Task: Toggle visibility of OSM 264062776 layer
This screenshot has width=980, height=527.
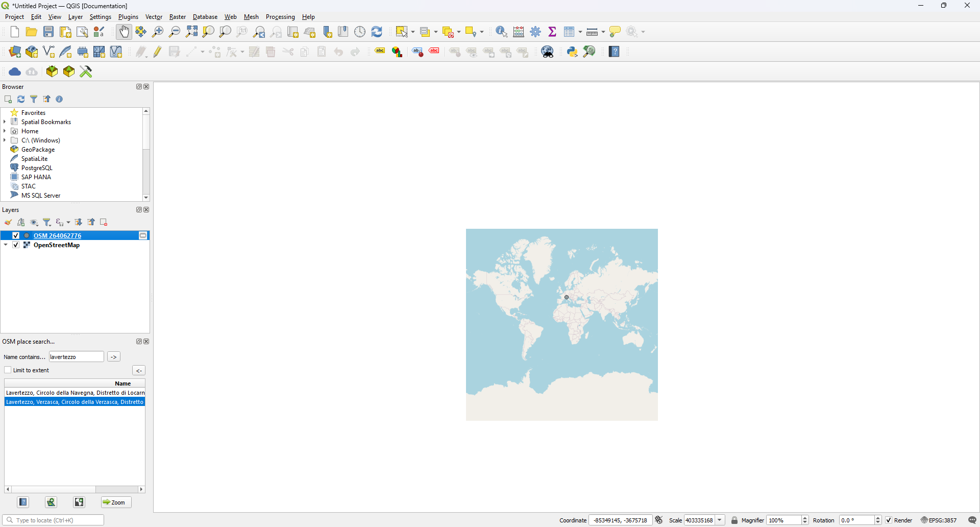Action: click(16, 235)
